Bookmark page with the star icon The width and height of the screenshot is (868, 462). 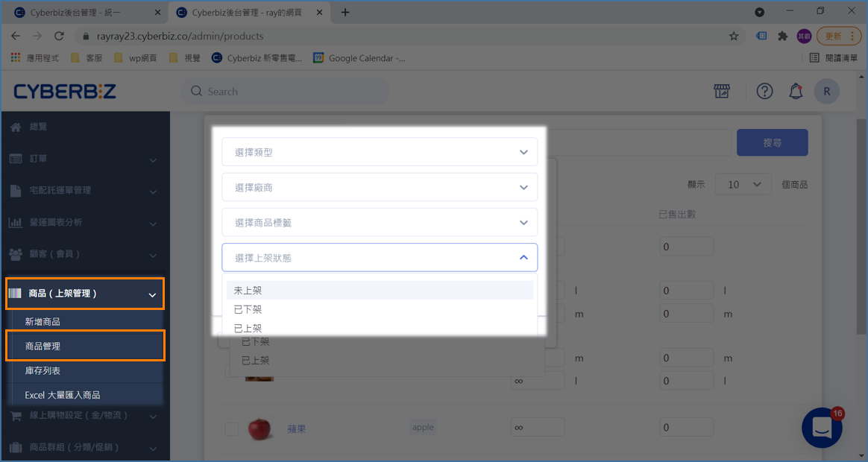734,36
